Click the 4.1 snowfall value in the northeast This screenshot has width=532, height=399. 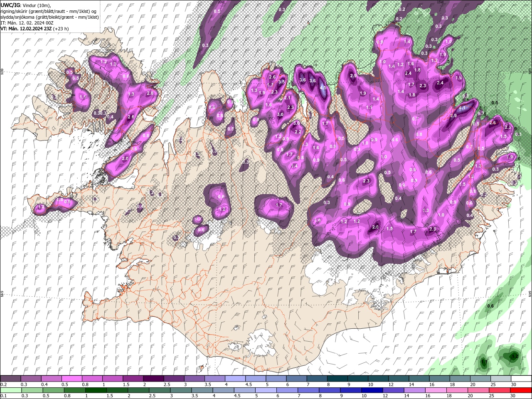tap(462, 108)
